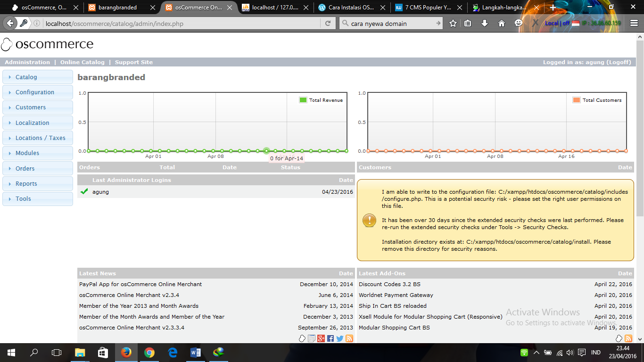Open the Online Catalog link

pyautogui.click(x=83, y=62)
